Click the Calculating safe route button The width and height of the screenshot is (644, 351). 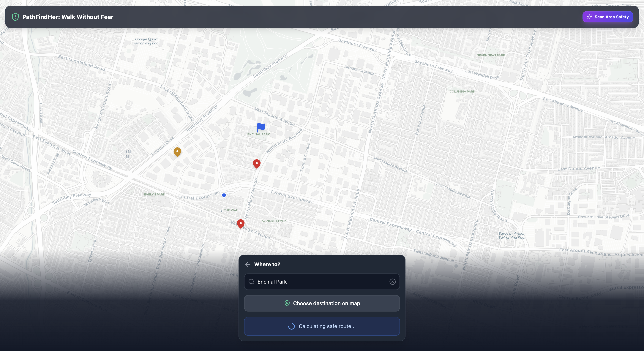click(322, 326)
